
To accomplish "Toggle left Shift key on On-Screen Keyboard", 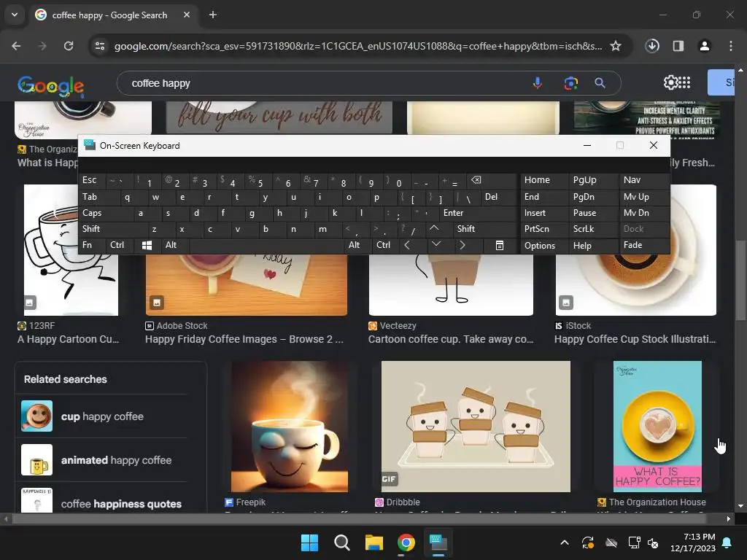I will pyautogui.click(x=112, y=229).
